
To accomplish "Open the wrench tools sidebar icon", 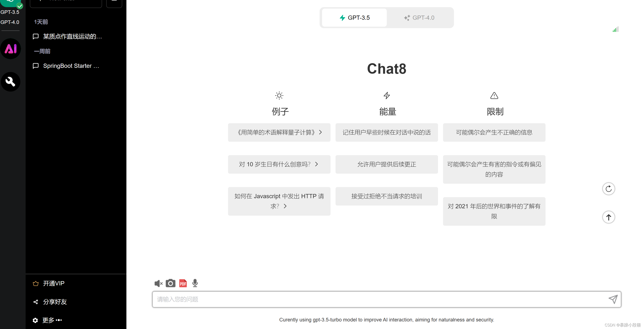I will [10, 81].
